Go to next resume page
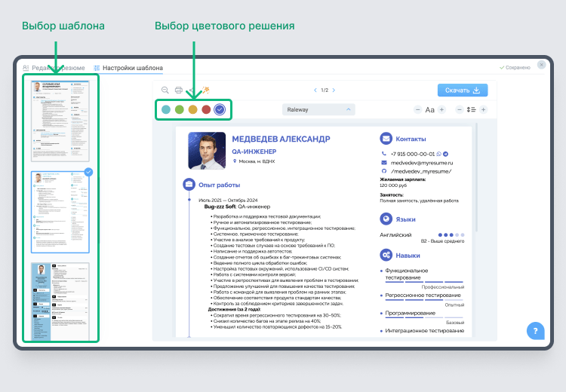This screenshot has width=566, height=392. coord(334,90)
